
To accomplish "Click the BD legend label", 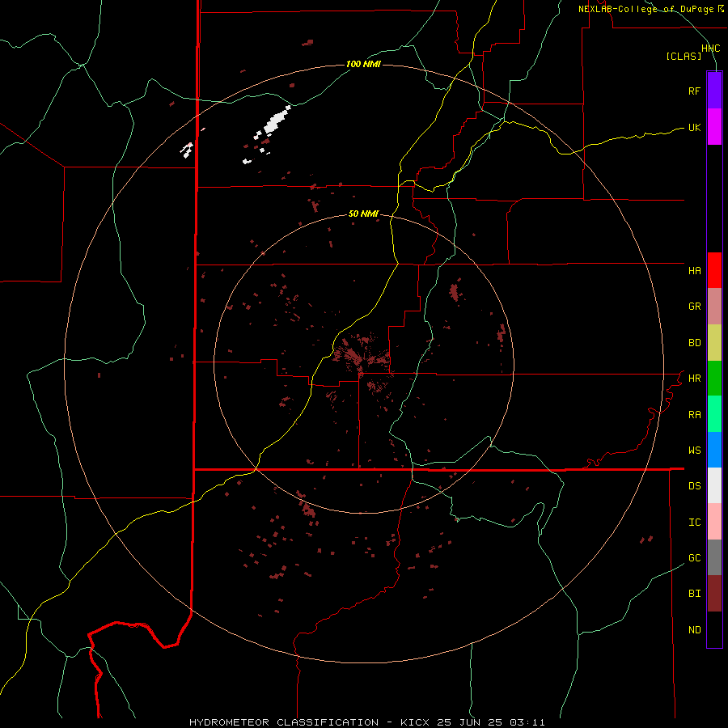I will click(x=694, y=343).
